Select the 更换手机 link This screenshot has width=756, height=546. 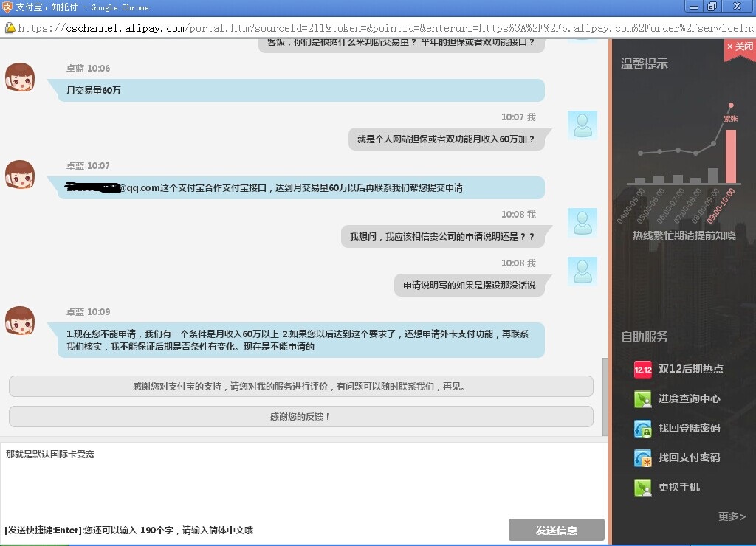pyautogui.click(x=678, y=487)
